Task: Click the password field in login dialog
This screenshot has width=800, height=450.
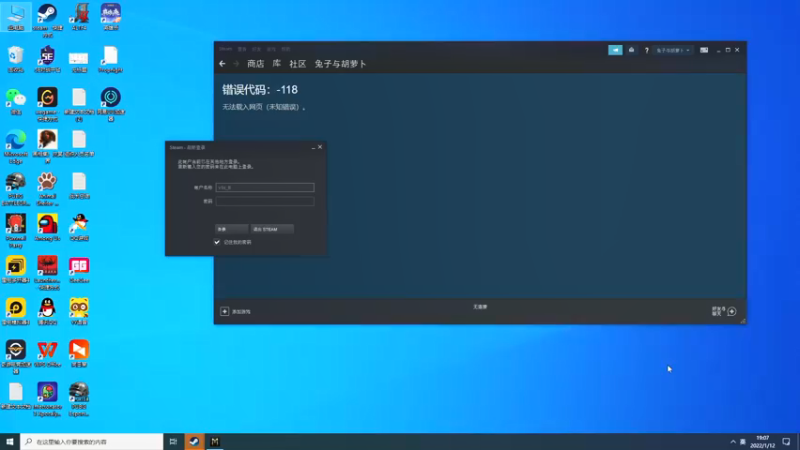Action: [265, 201]
